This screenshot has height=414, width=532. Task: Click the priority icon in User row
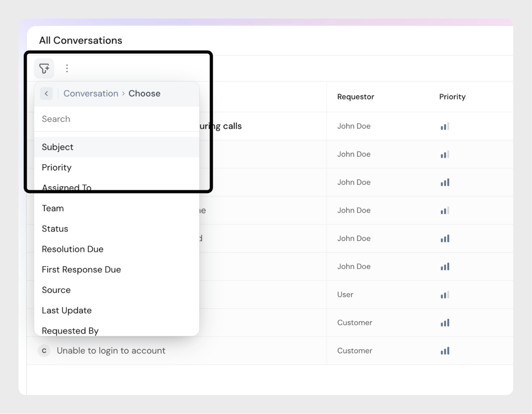pyautogui.click(x=445, y=295)
